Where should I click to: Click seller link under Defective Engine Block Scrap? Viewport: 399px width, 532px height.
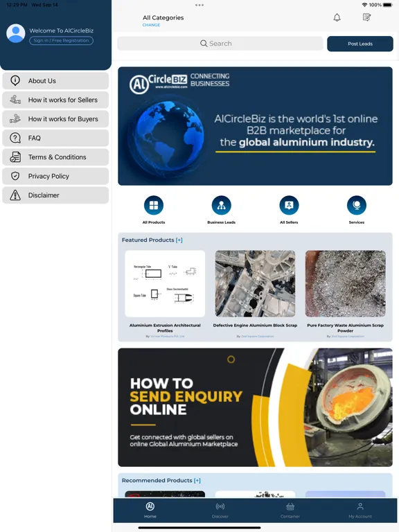click(x=258, y=336)
